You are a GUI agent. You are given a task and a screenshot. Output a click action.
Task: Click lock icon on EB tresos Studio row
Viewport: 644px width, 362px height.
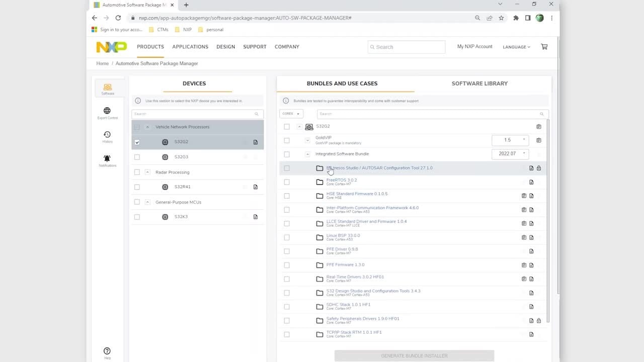tap(539, 168)
